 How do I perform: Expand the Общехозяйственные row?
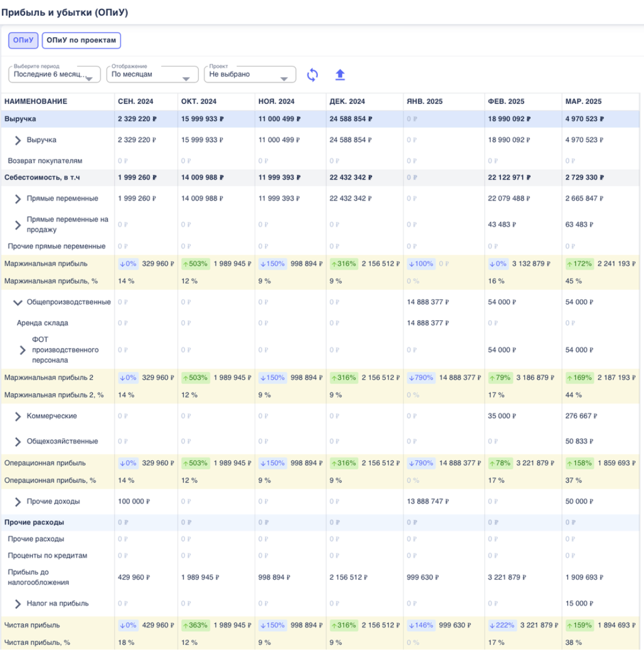tap(18, 442)
